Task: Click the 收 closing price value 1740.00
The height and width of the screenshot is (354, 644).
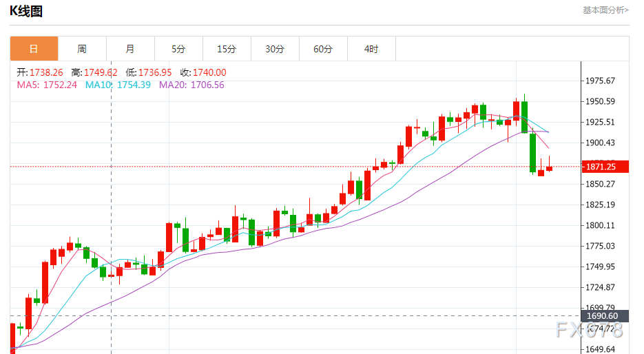Action: pos(209,73)
